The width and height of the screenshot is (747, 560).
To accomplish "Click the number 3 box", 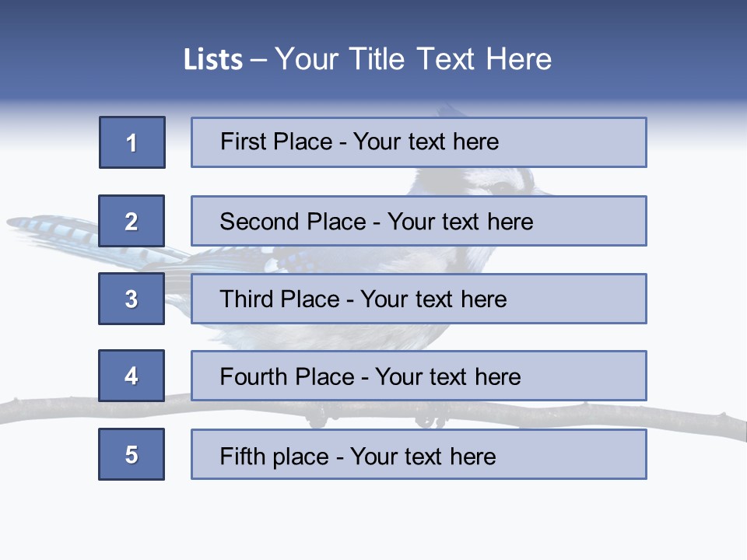I will pyautogui.click(x=132, y=299).
